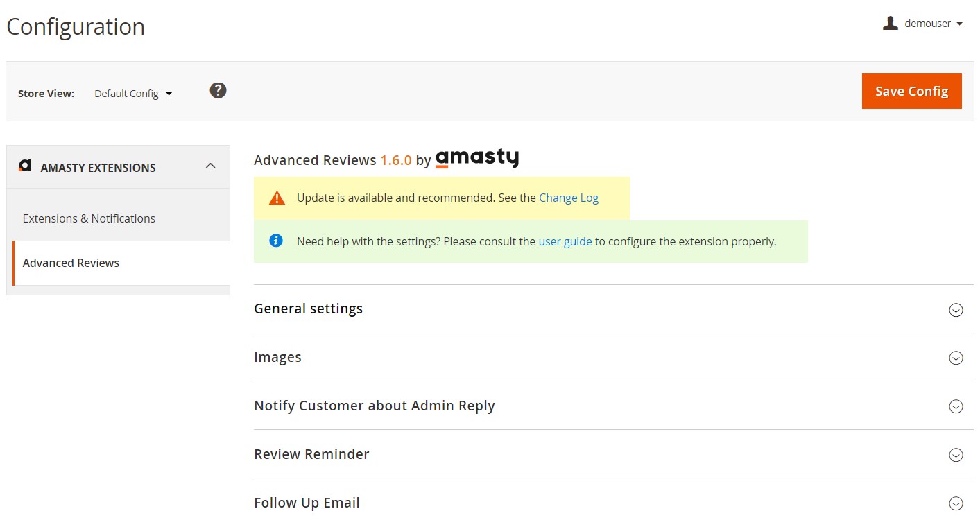The height and width of the screenshot is (529, 980).
Task: Click the orange warning triangle icon
Action: coord(277,198)
